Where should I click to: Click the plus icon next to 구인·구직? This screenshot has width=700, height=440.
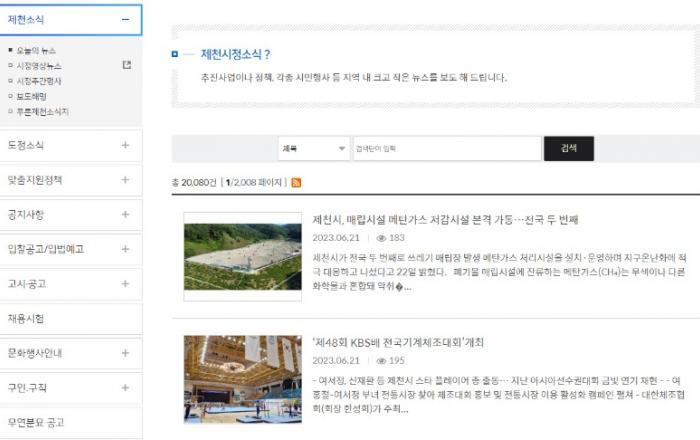[x=125, y=387]
